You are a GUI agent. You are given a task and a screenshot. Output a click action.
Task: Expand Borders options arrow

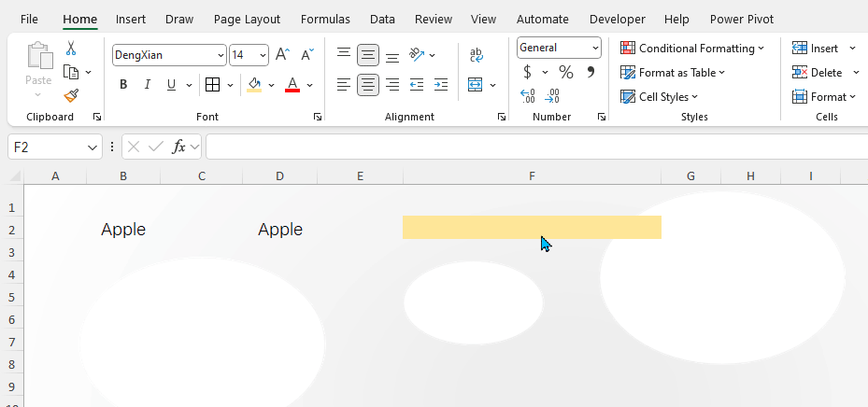click(x=230, y=85)
